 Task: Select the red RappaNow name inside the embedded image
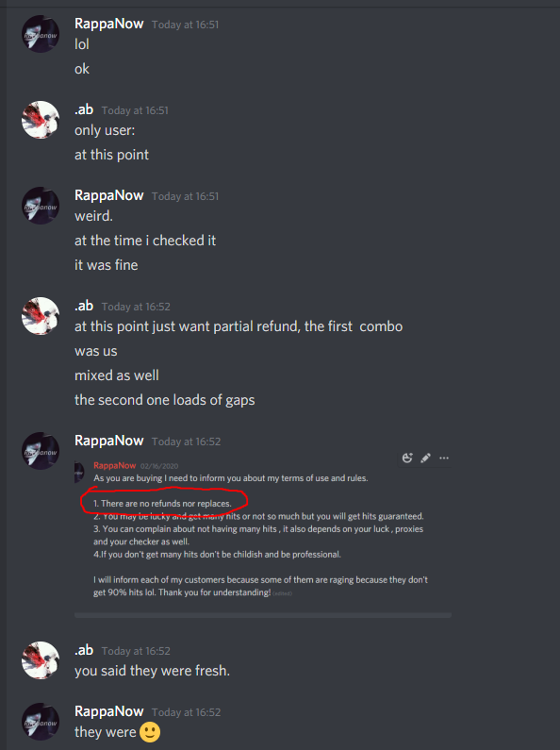(115, 465)
